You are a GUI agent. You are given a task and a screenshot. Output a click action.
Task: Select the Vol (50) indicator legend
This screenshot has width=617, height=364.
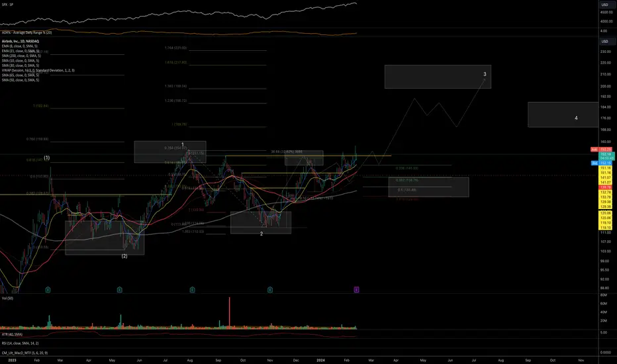[7, 298]
